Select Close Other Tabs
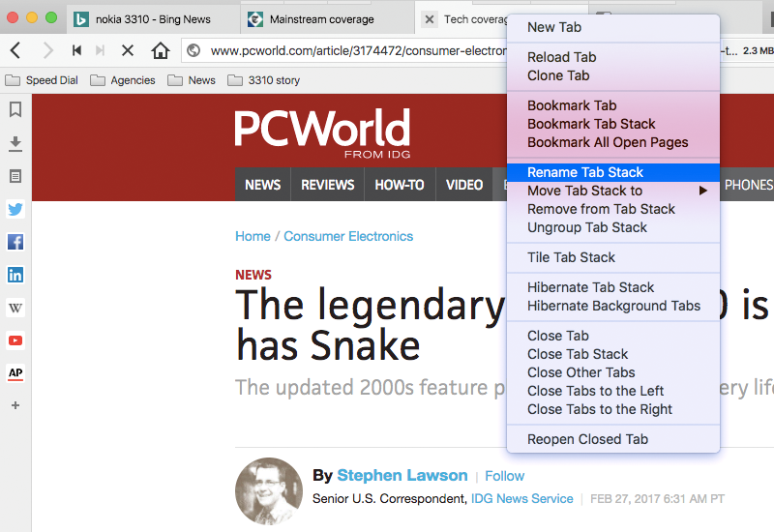774x532 pixels. (613, 372)
